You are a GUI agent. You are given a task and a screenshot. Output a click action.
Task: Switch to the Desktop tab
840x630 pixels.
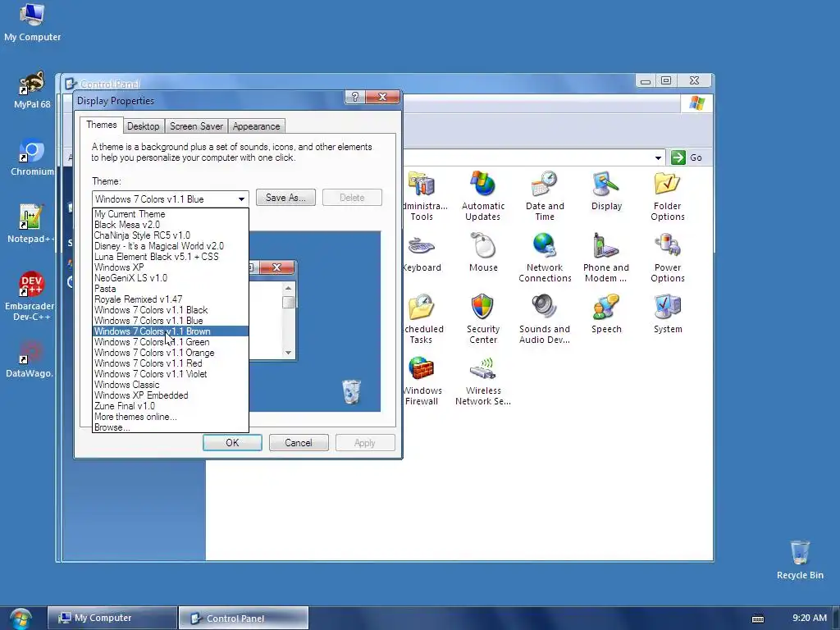[x=143, y=126]
